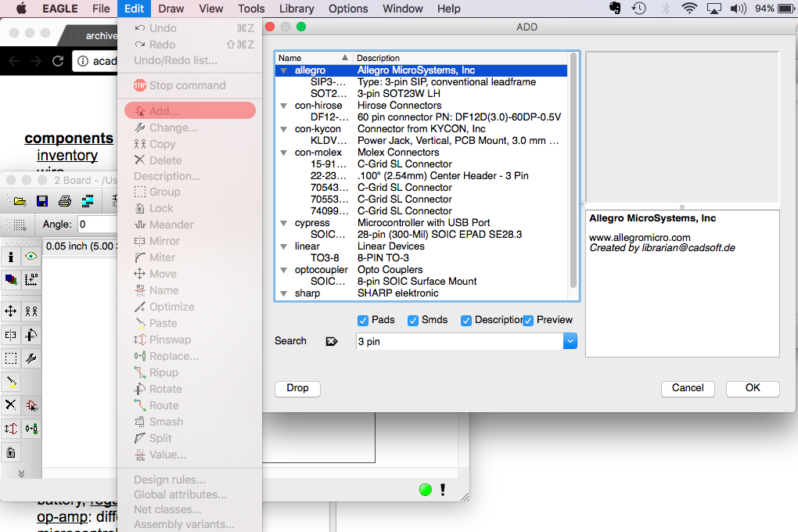Select the Add part tool in left toolbar
Viewport: 798px width, 532px height.
click(31, 405)
